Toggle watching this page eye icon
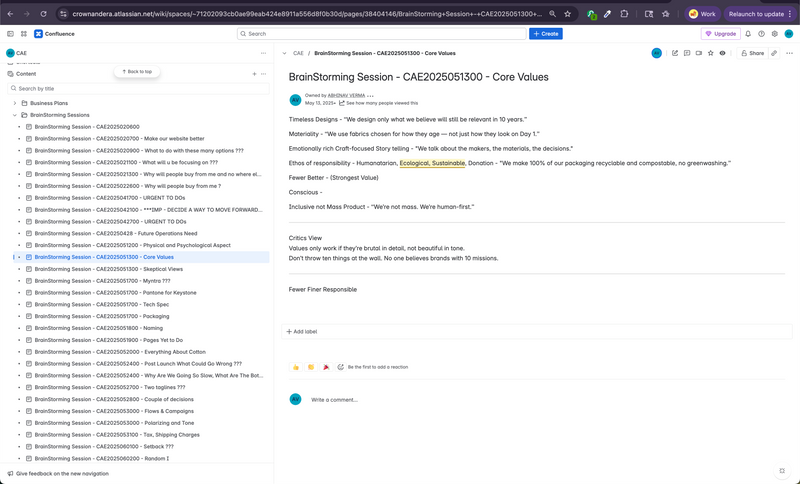Image resolution: width=800 pixels, height=484 pixels. pos(722,53)
